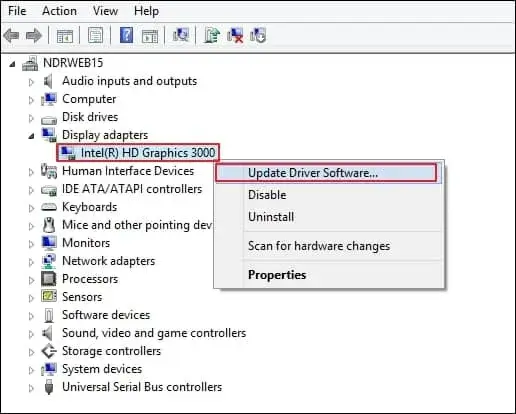Open the File menu

coord(17,11)
